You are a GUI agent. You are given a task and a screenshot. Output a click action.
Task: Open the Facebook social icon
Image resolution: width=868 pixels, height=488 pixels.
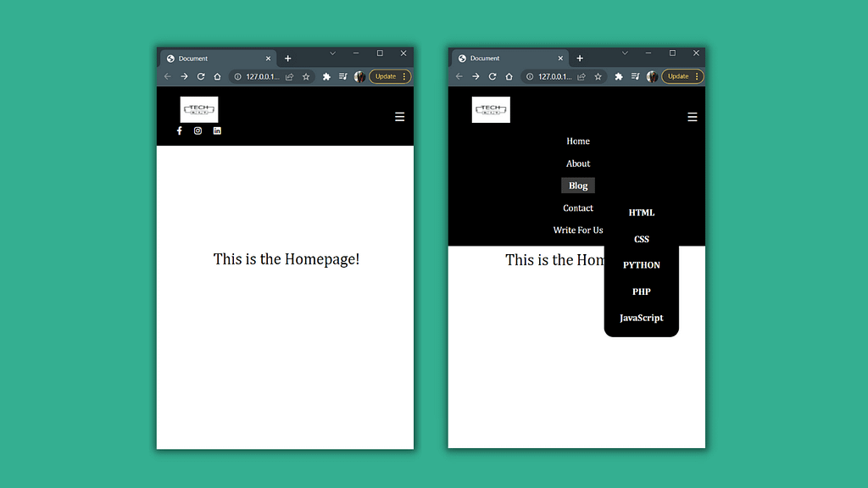click(x=179, y=130)
